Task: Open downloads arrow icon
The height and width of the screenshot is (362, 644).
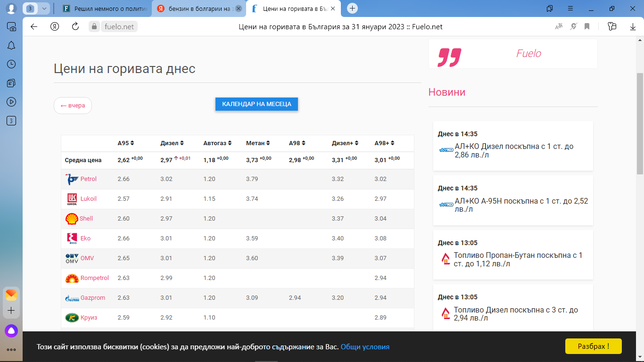Action: 633,27
